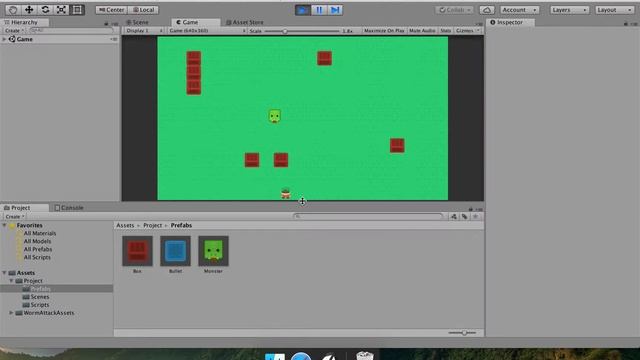
Task: Open Trash in the macOS Dock
Action: coord(364,356)
